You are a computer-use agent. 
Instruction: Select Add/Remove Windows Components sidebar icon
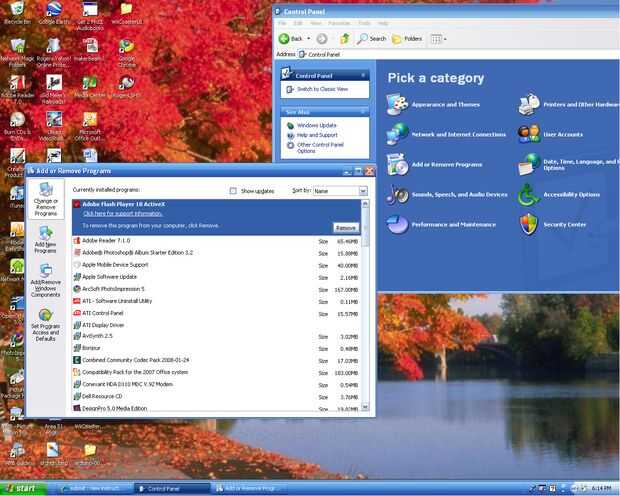coord(45,280)
